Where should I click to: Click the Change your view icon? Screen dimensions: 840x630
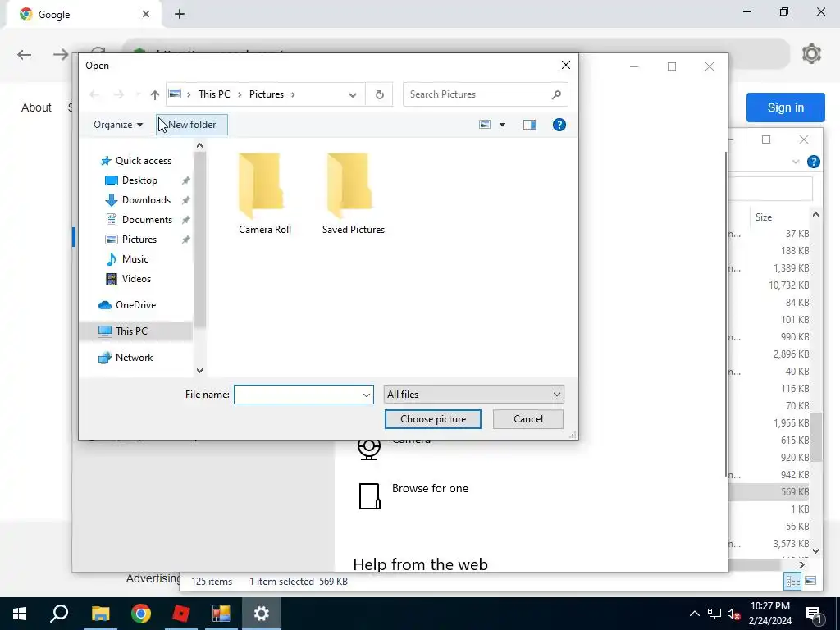coord(485,125)
